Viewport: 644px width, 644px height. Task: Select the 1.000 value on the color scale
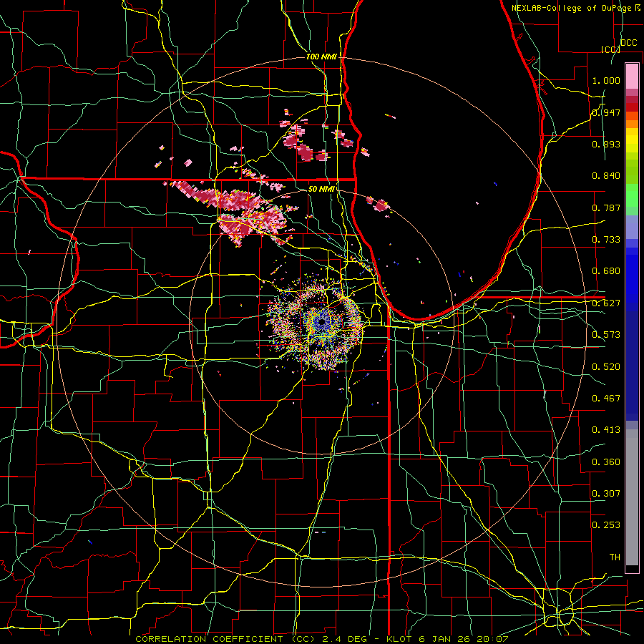click(x=606, y=80)
